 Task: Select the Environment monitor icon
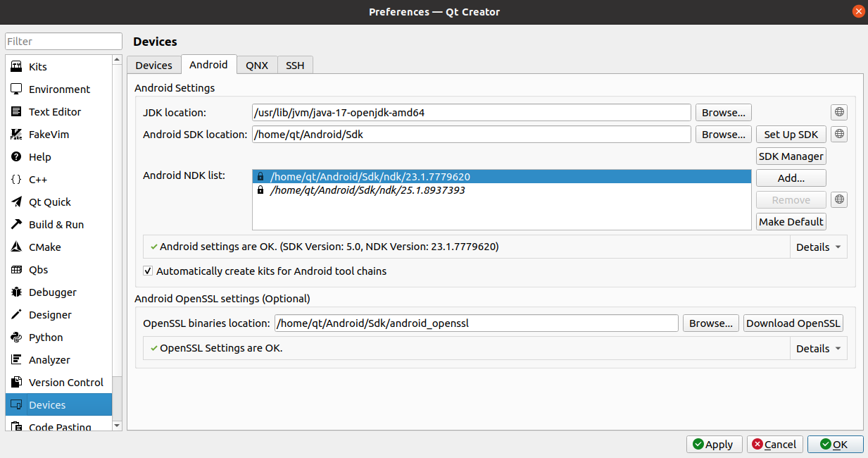[x=16, y=89]
